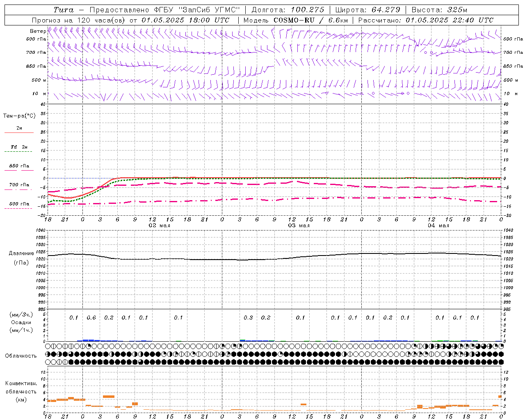This screenshot has height=420, width=525.
Task: Click the "(км)" unit under convective cloudiness
Action: point(21,399)
